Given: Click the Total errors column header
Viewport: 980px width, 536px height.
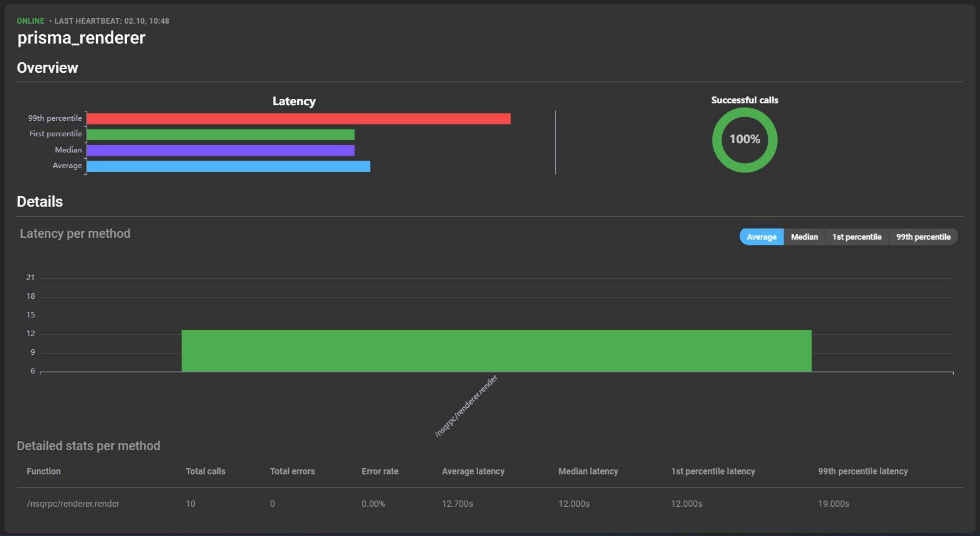Looking at the screenshot, I should [292, 471].
